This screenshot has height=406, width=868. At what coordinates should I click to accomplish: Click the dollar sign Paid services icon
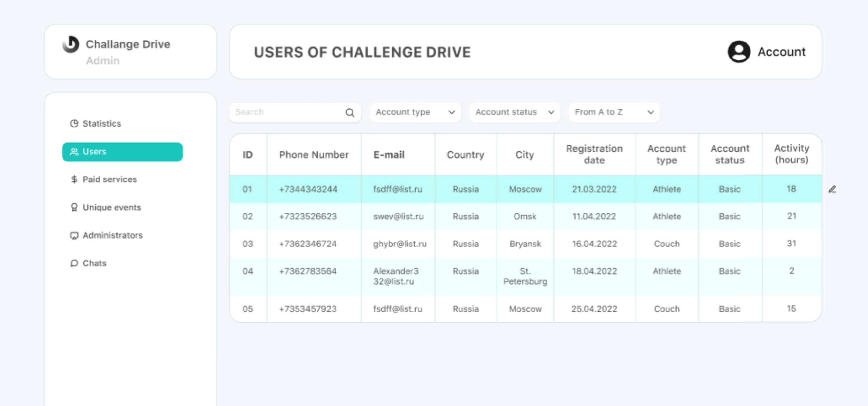(74, 179)
